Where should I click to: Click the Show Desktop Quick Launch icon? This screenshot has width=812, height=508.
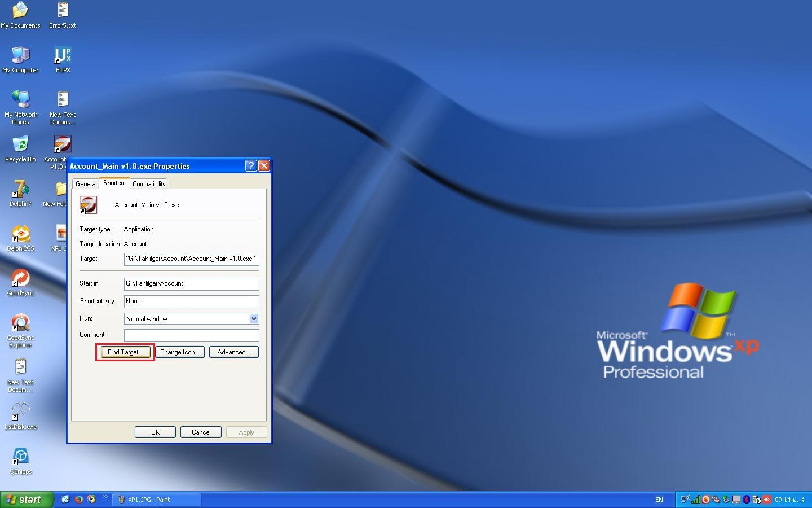click(65, 500)
